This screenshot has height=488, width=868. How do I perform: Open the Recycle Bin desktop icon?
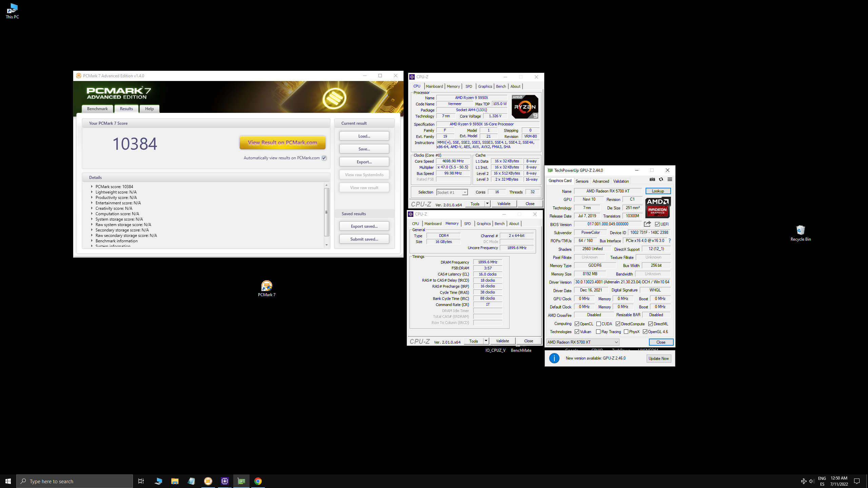801,233
